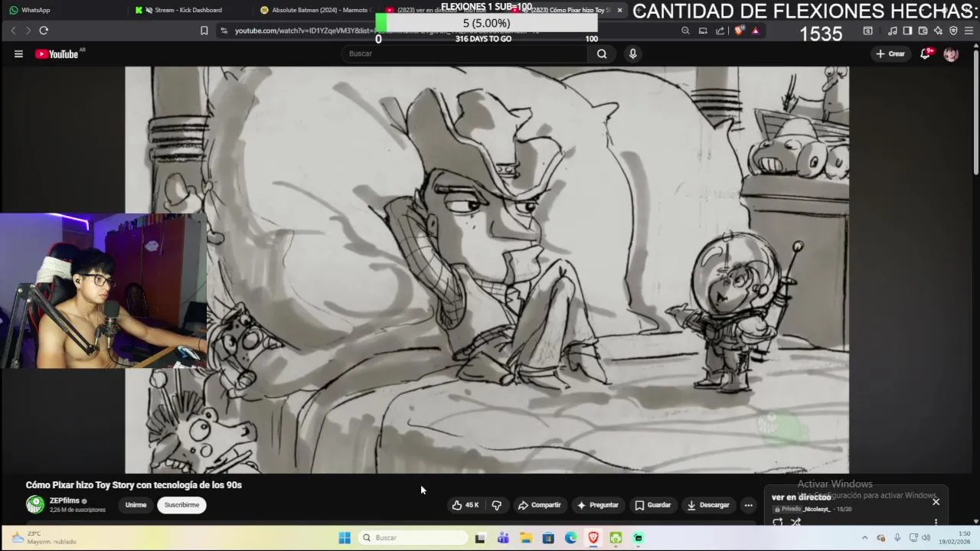Open the more options dots in playlist panel

[936, 522]
